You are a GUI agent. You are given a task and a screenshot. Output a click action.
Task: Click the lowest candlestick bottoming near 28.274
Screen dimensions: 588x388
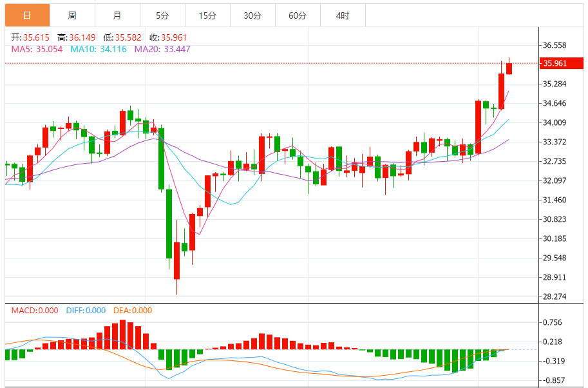click(x=176, y=260)
